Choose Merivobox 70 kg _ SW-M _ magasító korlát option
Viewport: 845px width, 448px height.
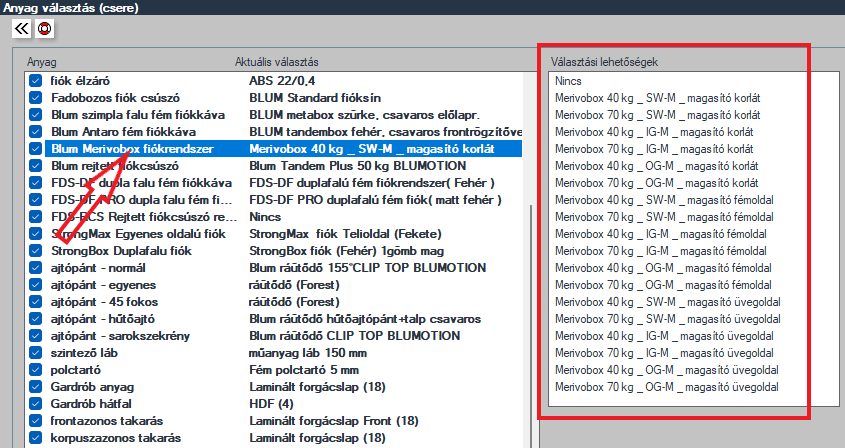[x=657, y=115]
